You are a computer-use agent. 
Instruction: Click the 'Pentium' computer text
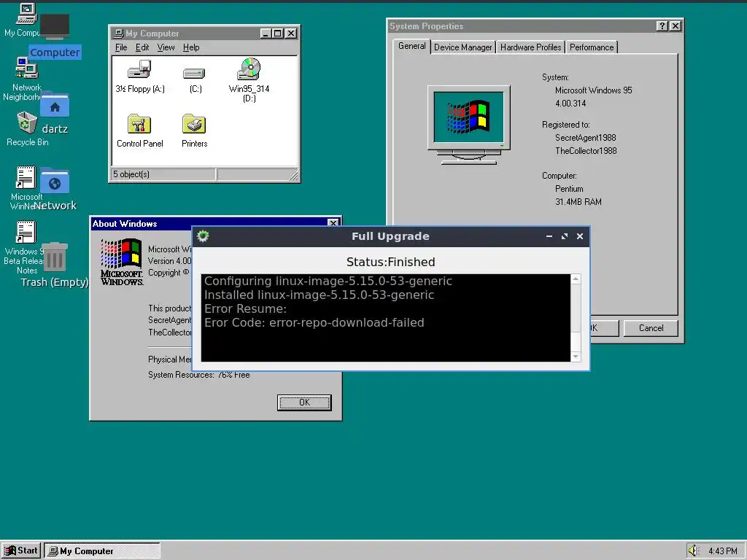click(x=569, y=189)
